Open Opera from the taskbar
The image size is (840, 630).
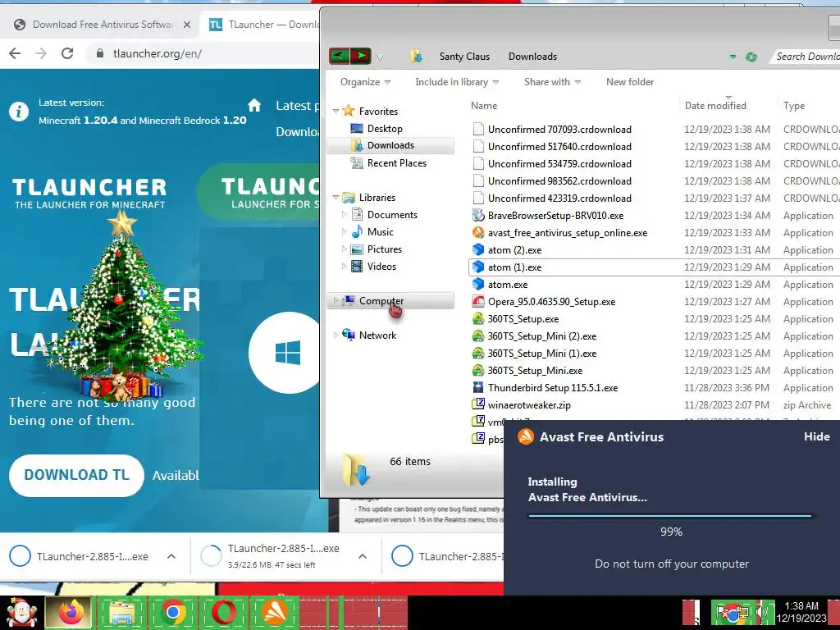click(223, 613)
